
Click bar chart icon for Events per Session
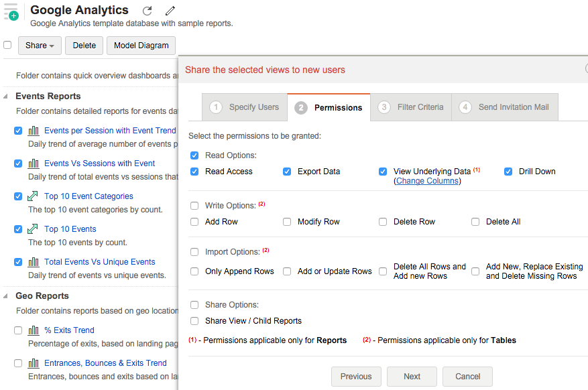(34, 131)
